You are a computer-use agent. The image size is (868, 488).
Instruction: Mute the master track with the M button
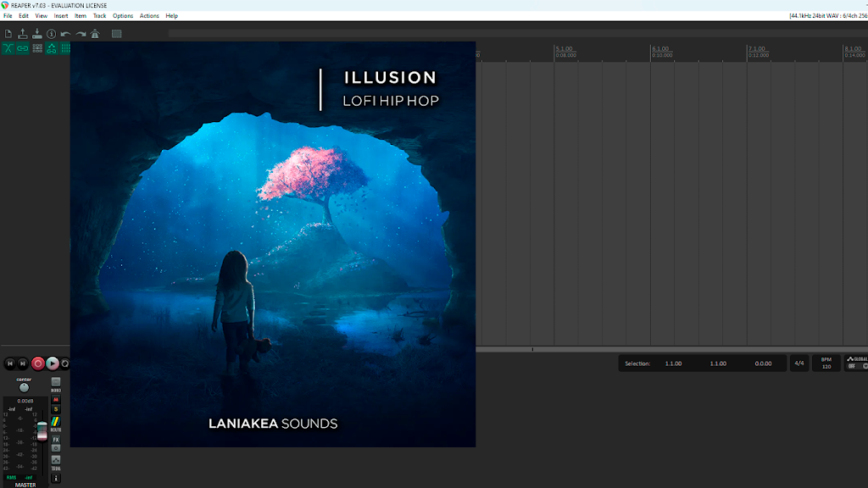click(56, 400)
